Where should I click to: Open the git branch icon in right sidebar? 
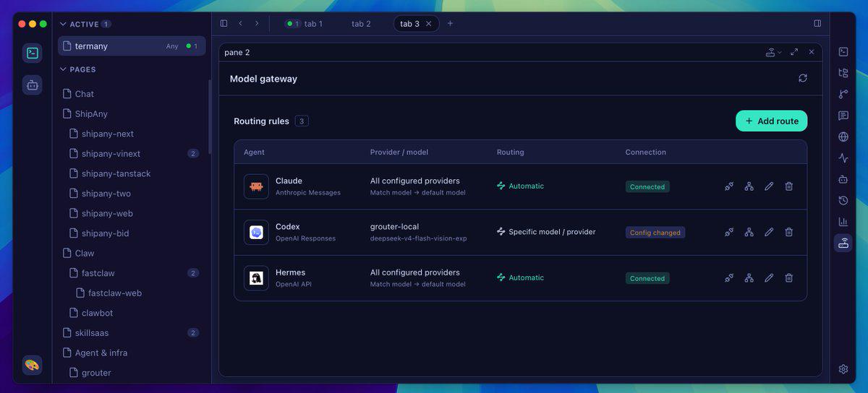[843, 94]
